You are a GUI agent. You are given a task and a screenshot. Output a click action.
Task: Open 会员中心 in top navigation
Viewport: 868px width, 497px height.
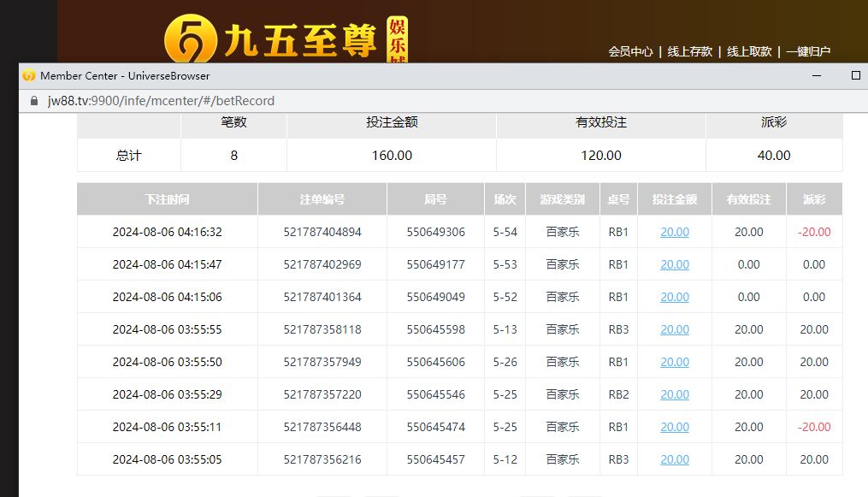point(630,51)
